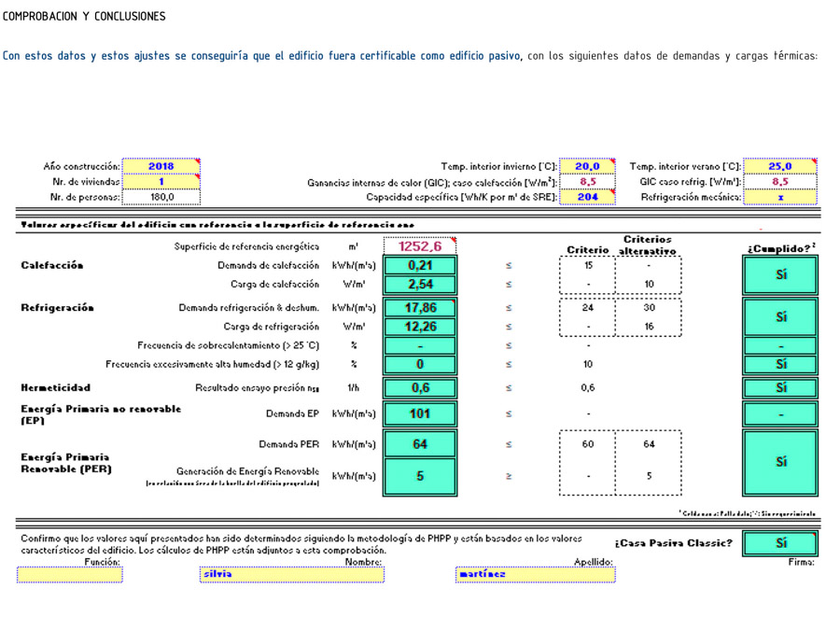This screenshot has height=630, width=840.
Task: Click the alternative carga de calefacción value 10
Action: [x=649, y=284]
